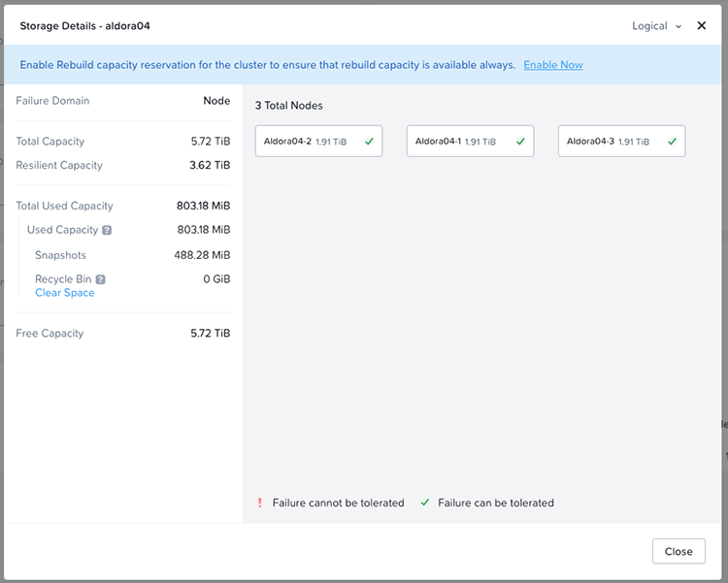Screen dimensions: 728x583
Task: Follow the Enable Now link in banner
Action: click(553, 65)
